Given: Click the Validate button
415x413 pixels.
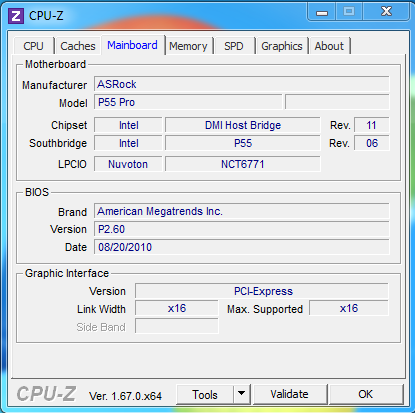Looking at the screenshot, I should tap(289, 395).
